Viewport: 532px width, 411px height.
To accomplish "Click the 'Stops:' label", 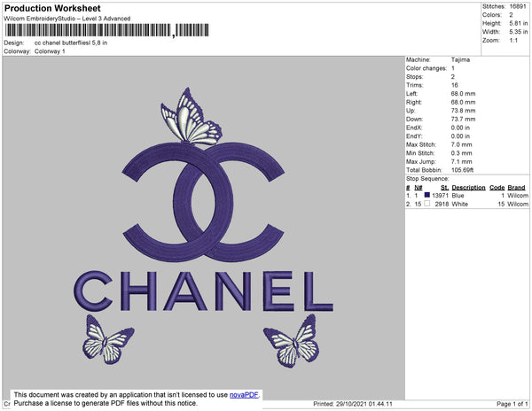I will [415, 76].
